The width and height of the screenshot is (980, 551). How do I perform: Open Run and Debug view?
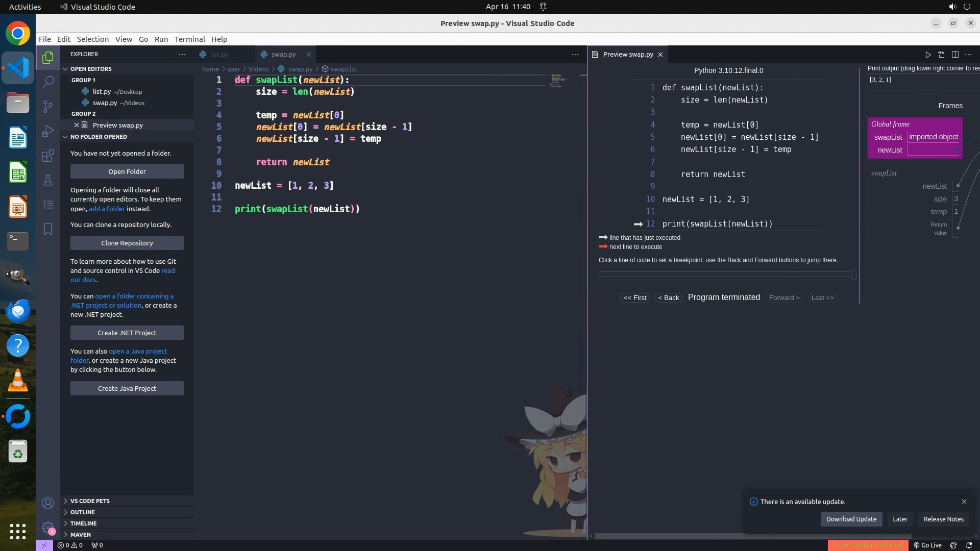[x=48, y=131]
